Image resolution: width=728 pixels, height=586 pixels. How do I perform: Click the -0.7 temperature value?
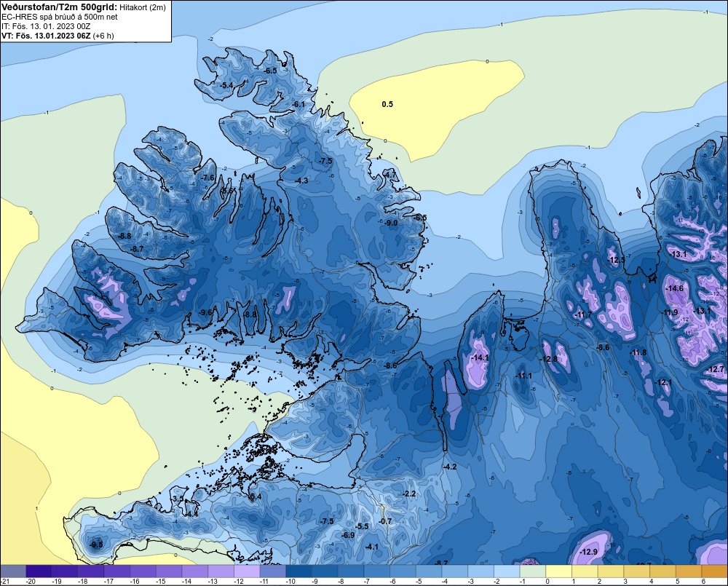[385, 521]
